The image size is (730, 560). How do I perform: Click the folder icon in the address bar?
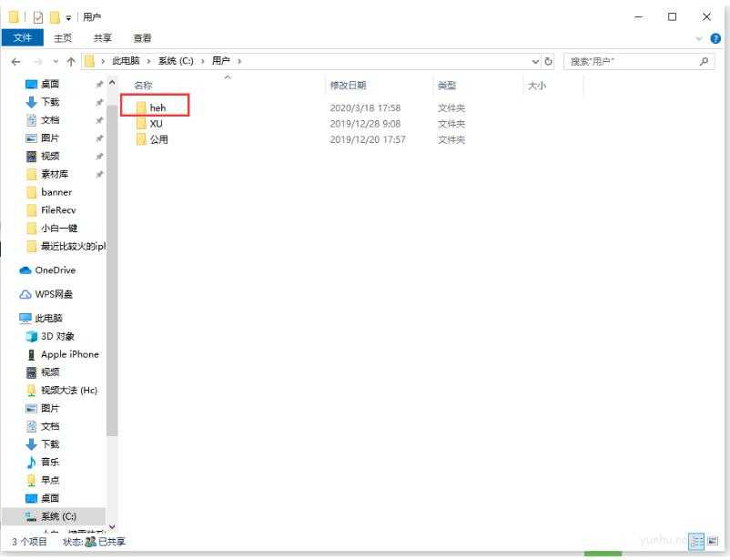click(88, 60)
